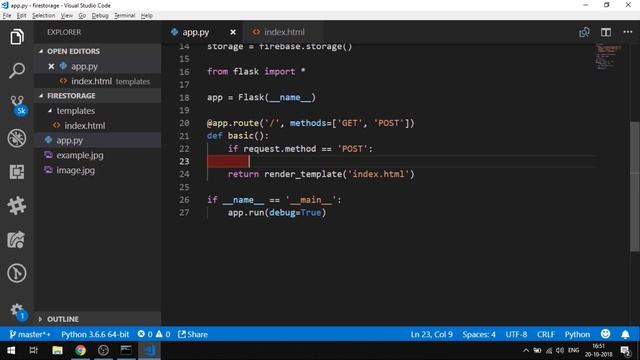This screenshot has width=640, height=360.
Task: Show hidden system tray icons
Action: pos(526,351)
